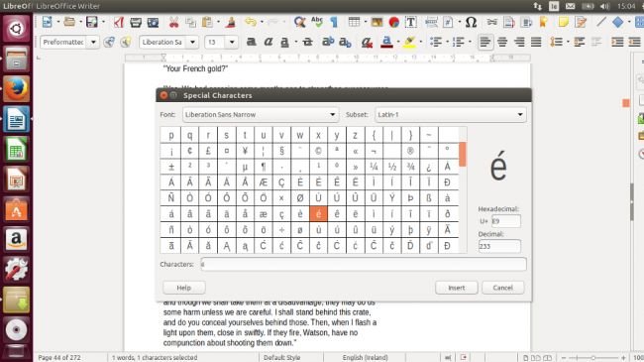The width and height of the screenshot is (644, 362).
Task: Click the Cut scissors icon
Action: pyautogui.click(x=173, y=22)
